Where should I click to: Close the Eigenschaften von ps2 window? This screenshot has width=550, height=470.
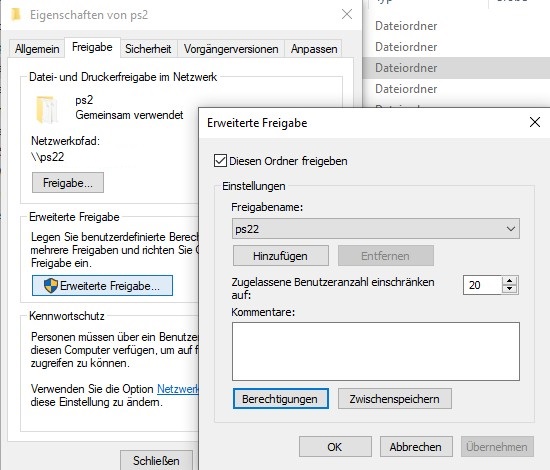347,14
